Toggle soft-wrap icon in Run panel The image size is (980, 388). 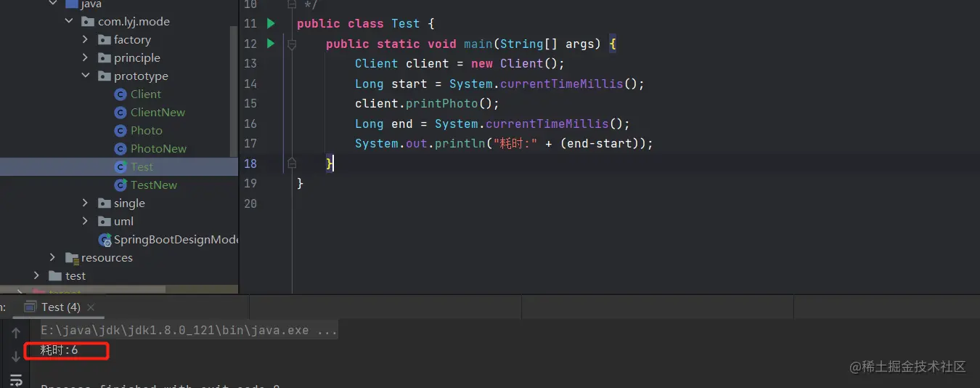click(x=16, y=379)
